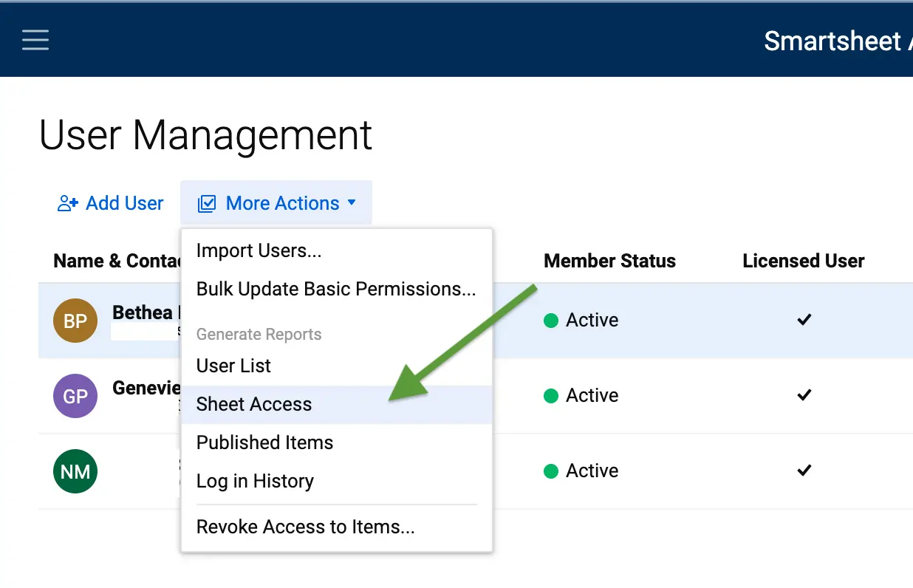Open the Published Items report
The image size is (913, 588).
(x=337, y=443)
